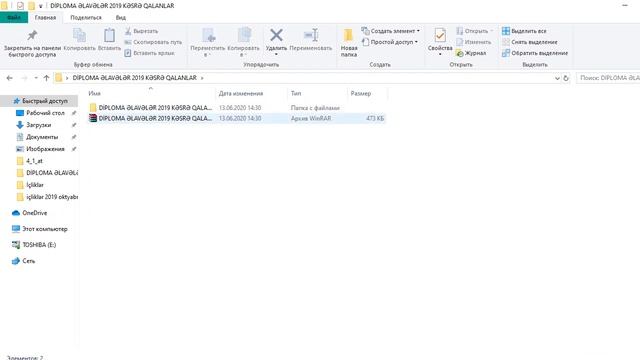
Task: Click Copy path (Скопировать путь)
Action: coord(153,42)
